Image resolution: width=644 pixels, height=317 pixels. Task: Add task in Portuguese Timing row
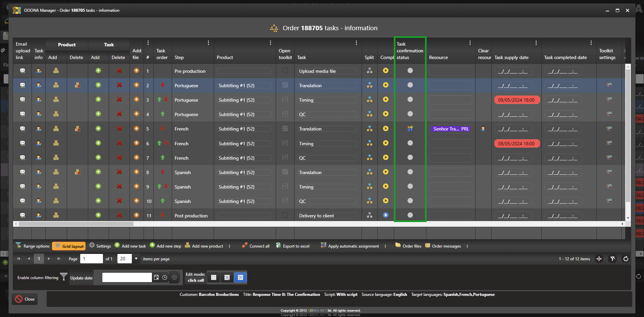pyautogui.click(x=98, y=100)
